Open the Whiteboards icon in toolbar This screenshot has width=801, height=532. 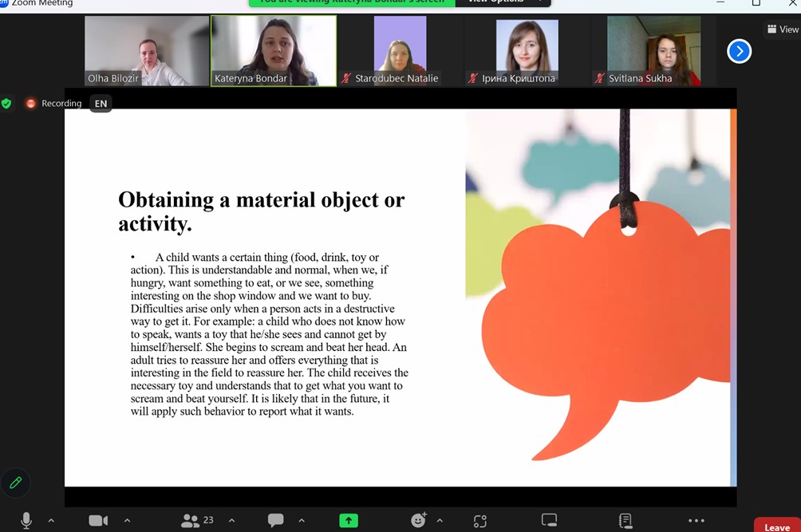[549, 520]
